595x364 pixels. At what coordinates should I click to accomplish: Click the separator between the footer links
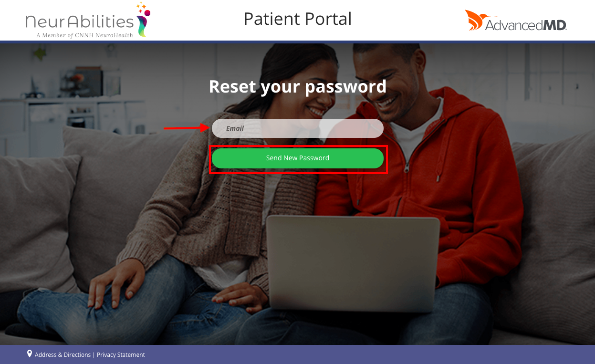click(x=94, y=355)
